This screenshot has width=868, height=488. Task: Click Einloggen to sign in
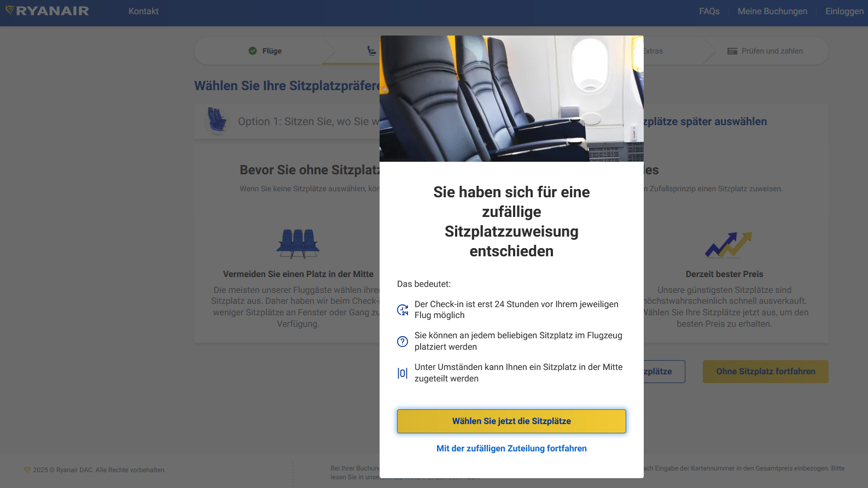[844, 11]
